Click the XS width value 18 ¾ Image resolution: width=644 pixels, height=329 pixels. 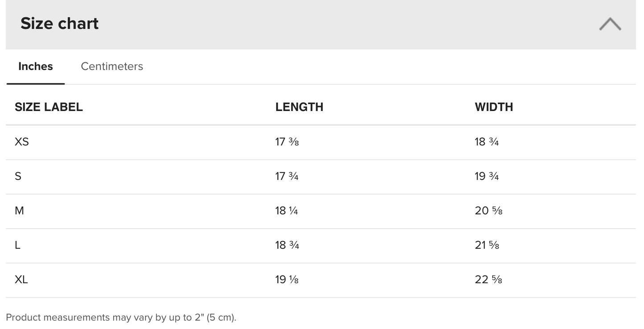pos(487,142)
